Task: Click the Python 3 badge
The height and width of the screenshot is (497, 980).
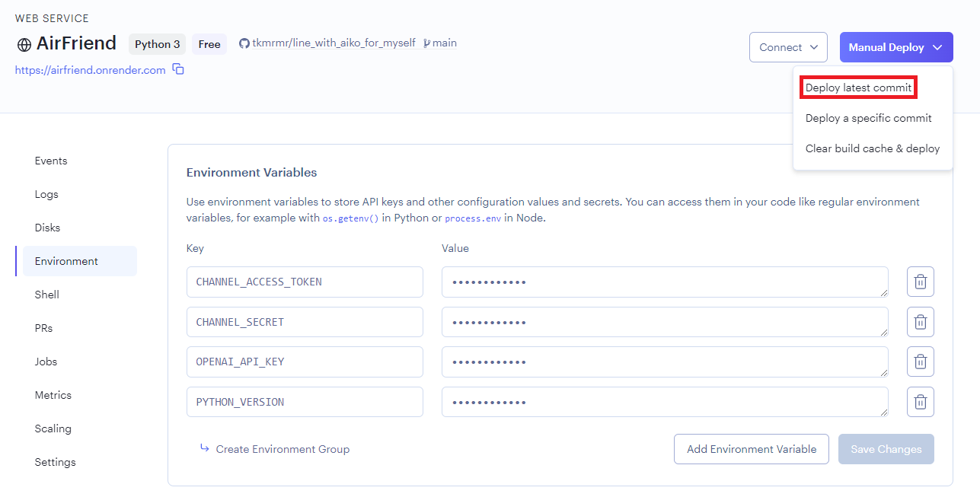Action: pyautogui.click(x=158, y=44)
